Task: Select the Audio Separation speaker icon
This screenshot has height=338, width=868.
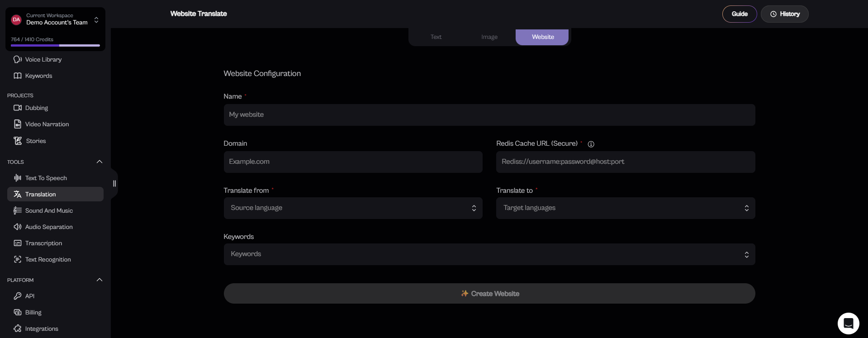Action: (18, 227)
